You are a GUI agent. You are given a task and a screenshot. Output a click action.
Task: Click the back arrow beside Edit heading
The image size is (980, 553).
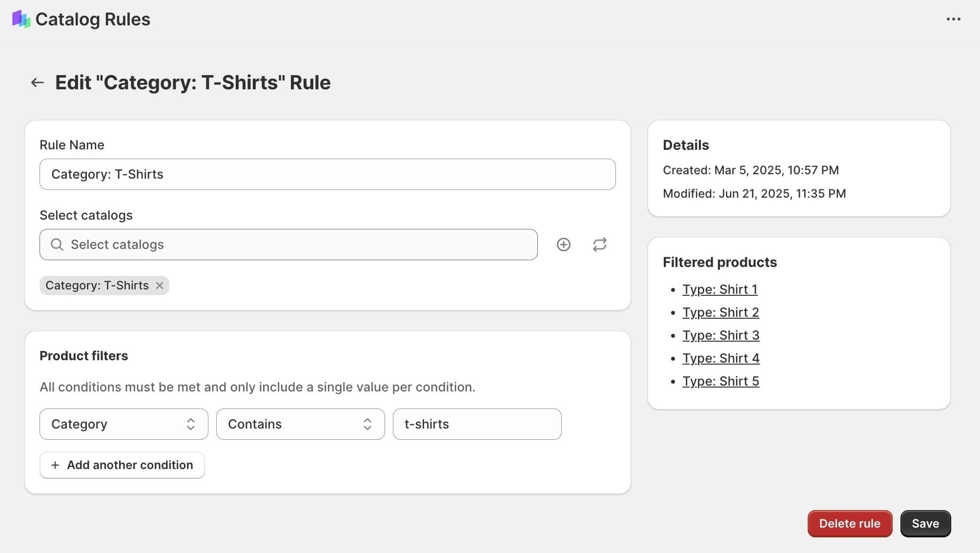click(38, 82)
